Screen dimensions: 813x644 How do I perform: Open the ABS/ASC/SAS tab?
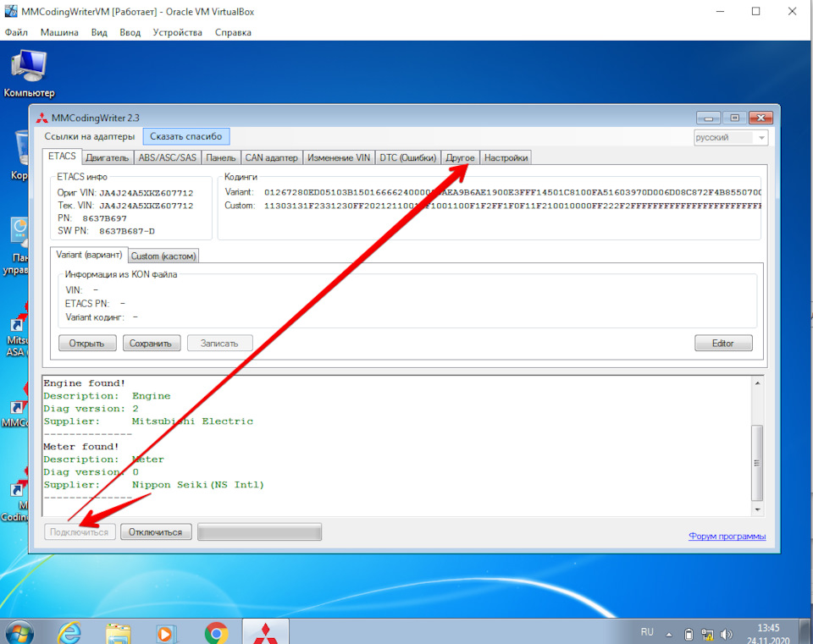pyautogui.click(x=168, y=157)
